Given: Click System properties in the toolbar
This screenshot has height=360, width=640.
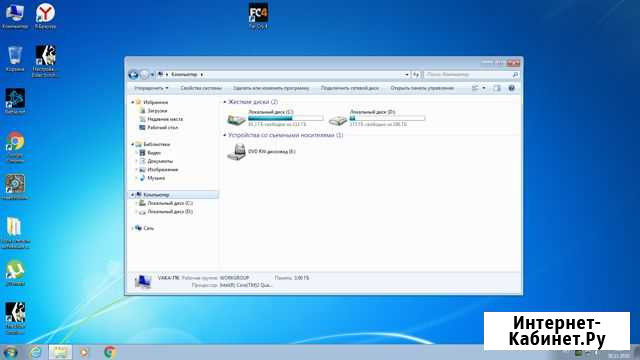Looking at the screenshot, I should pos(201,88).
